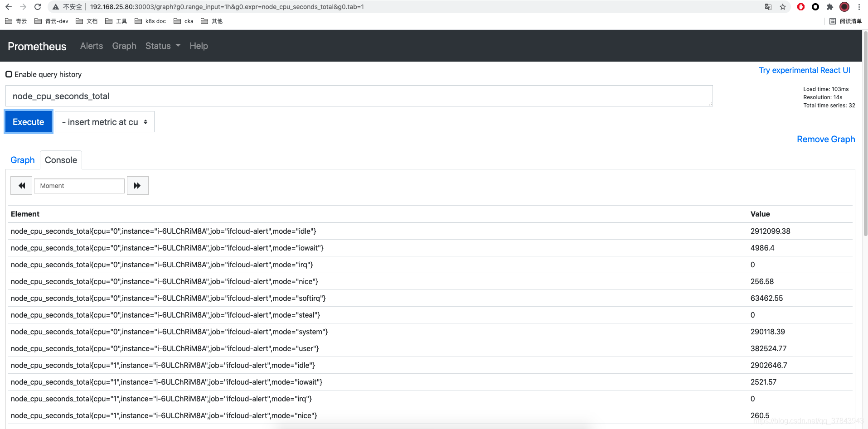
Task: Click the Resolution: 14s text
Action: click(823, 97)
